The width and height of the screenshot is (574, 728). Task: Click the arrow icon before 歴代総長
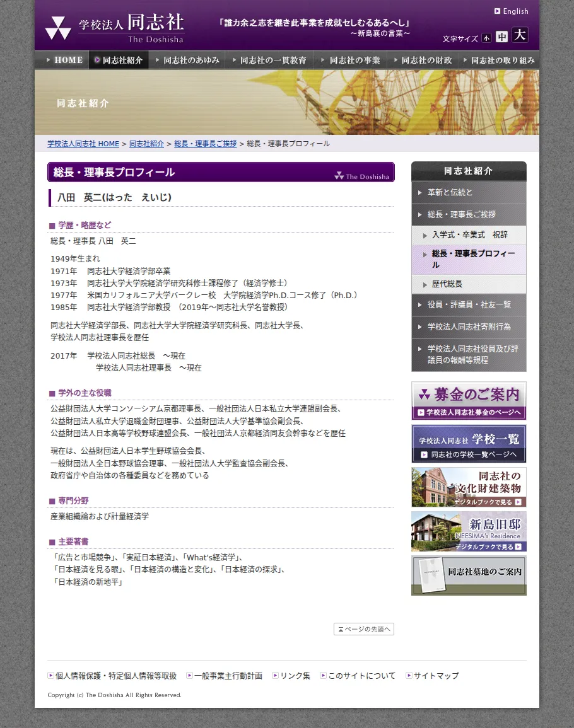pyautogui.click(x=425, y=285)
